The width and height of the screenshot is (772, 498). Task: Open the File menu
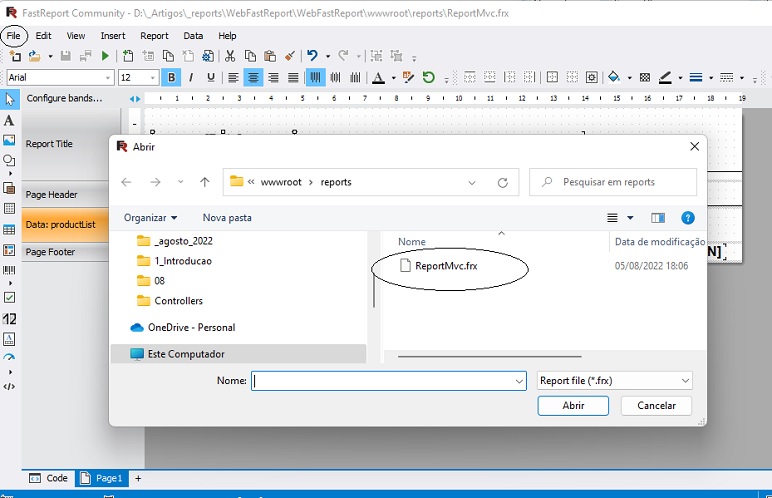(13, 35)
